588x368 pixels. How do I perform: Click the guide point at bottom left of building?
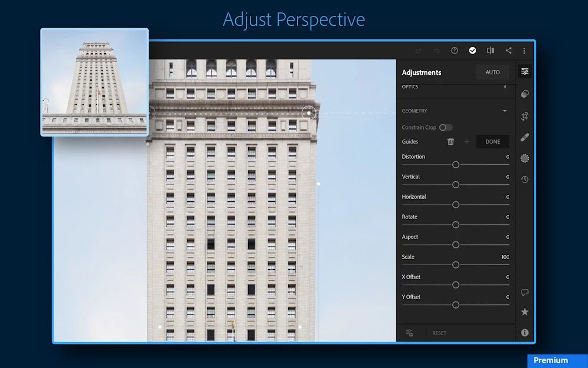tap(160, 327)
